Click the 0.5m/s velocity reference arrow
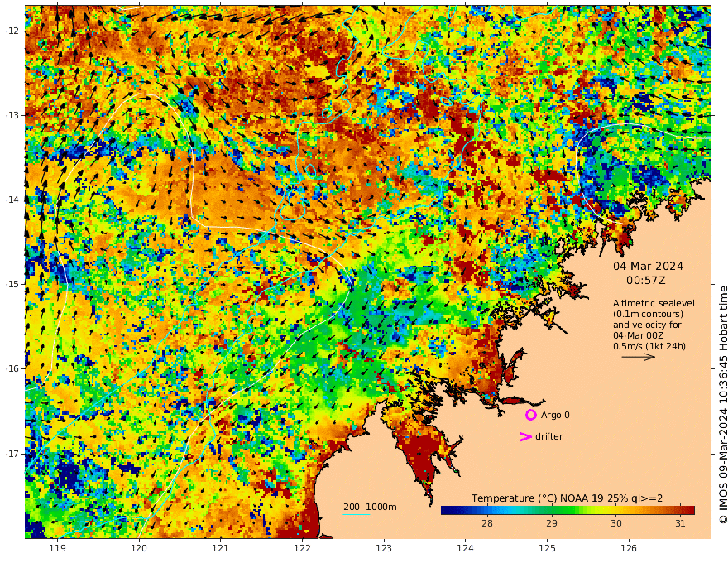Viewport: 728px width, 563px height. [x=639, y=357]
